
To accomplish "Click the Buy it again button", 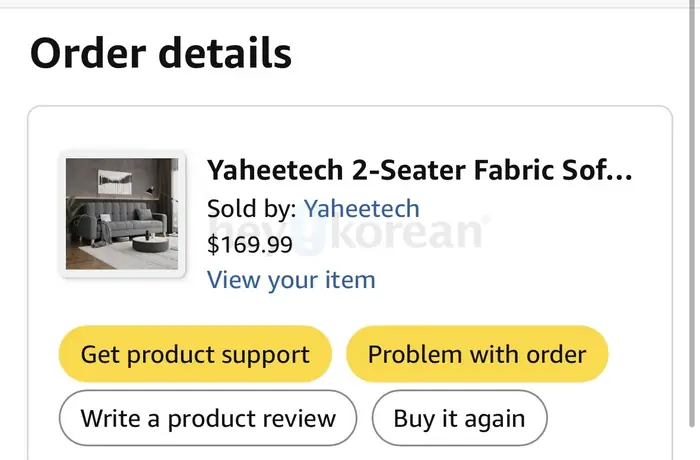I will pyautogui.click(x=459, y=418).
